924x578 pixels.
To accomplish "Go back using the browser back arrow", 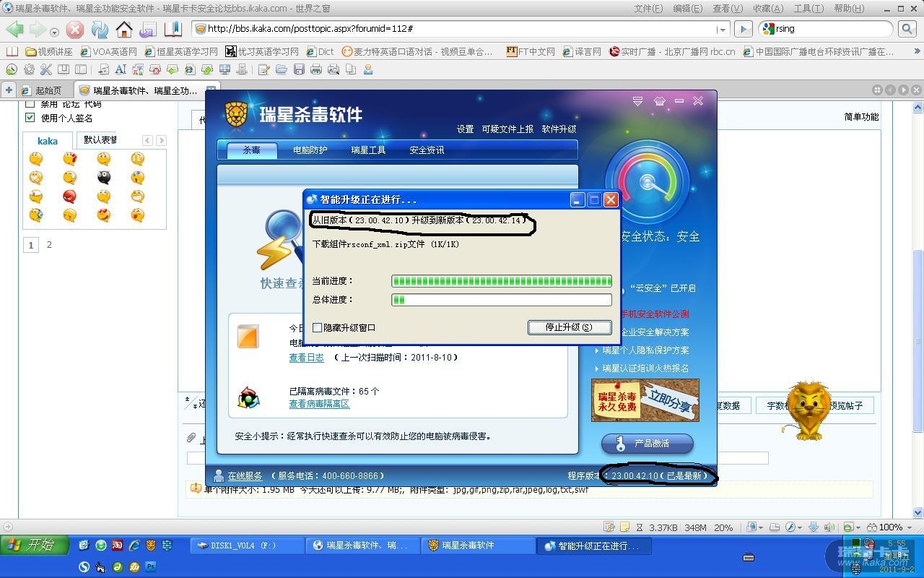I will pos(15,29).
